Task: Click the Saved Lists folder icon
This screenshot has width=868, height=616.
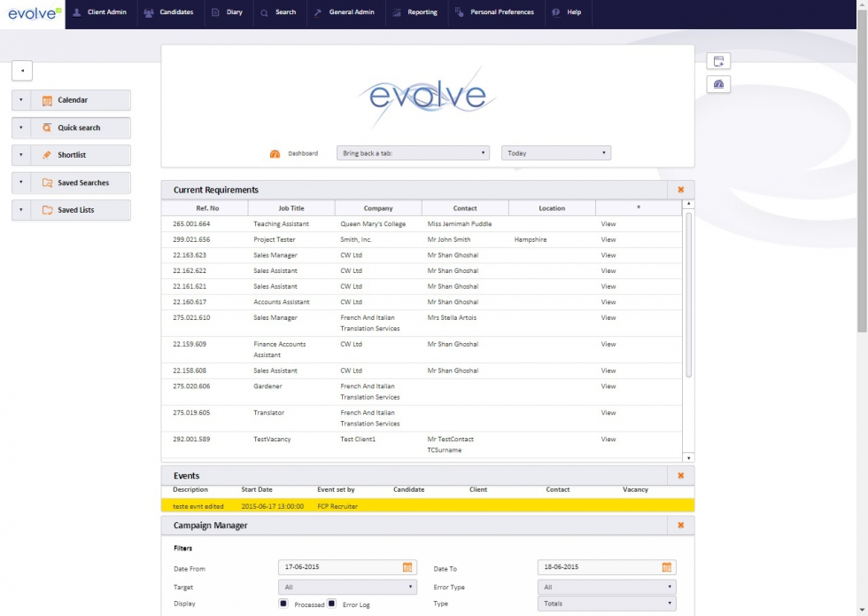Action: coord(47,209)
